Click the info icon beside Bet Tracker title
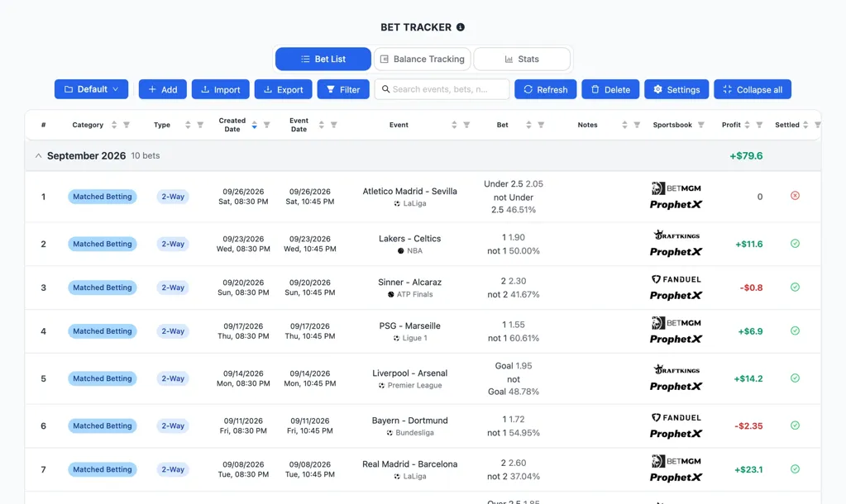The width and height of the screenshot is (846, 504). [461, 27]
